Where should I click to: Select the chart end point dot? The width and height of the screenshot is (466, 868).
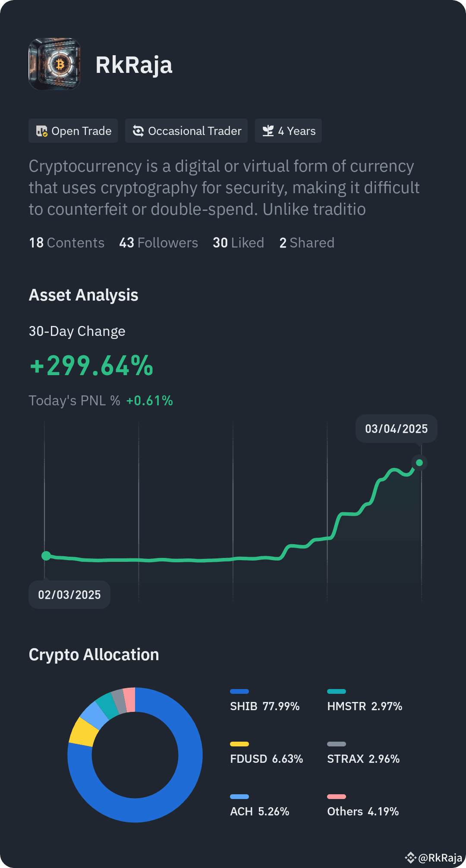[419, 463]
